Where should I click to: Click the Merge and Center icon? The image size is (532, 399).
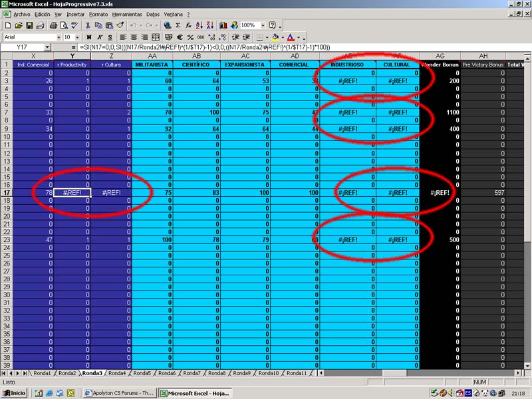pos(155,37)
